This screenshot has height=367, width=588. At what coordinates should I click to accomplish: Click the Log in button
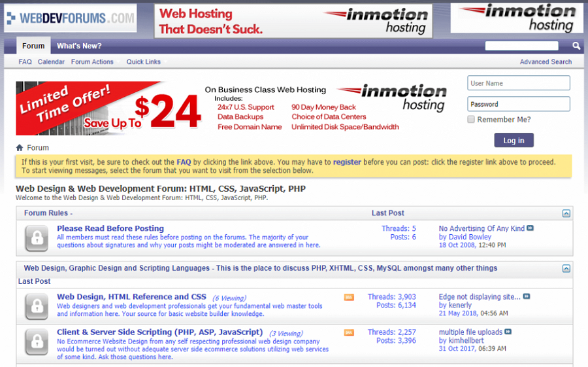pyautogui.click(x=514, y=140)
